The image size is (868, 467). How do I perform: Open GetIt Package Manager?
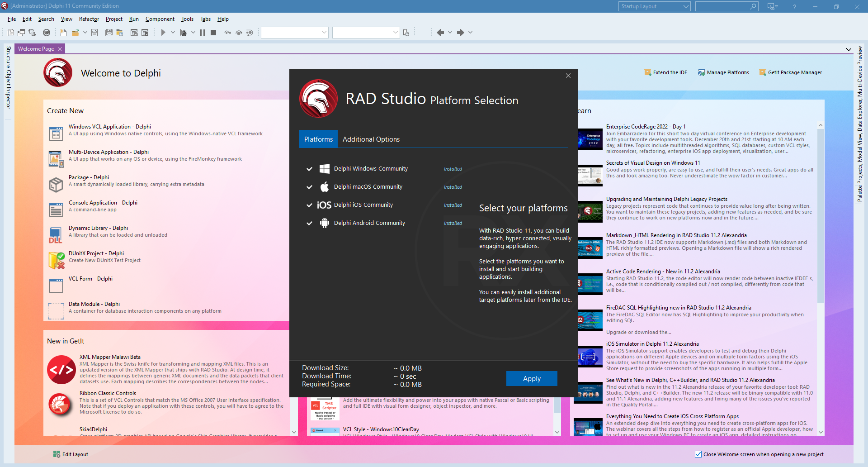(790, 72)
